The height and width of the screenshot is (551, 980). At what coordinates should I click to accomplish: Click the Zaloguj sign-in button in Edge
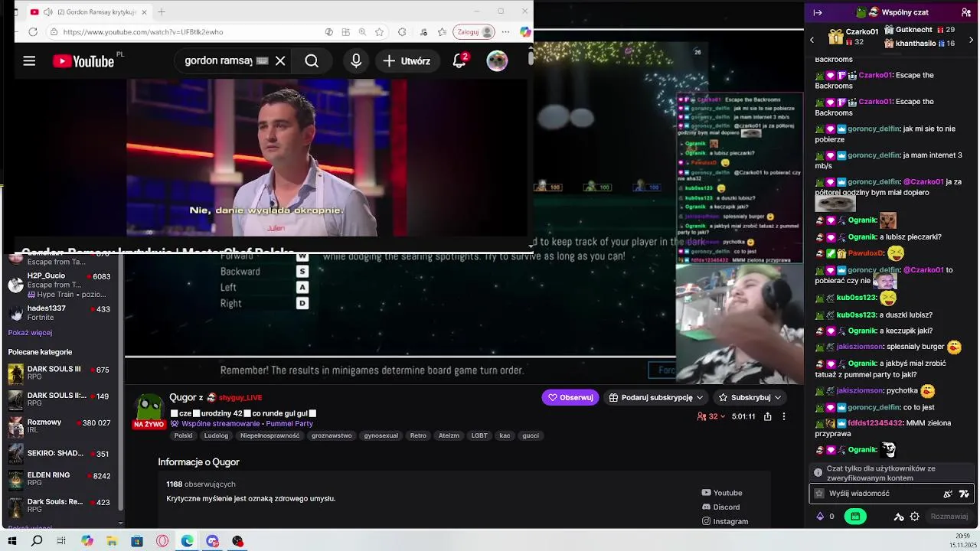473,32
